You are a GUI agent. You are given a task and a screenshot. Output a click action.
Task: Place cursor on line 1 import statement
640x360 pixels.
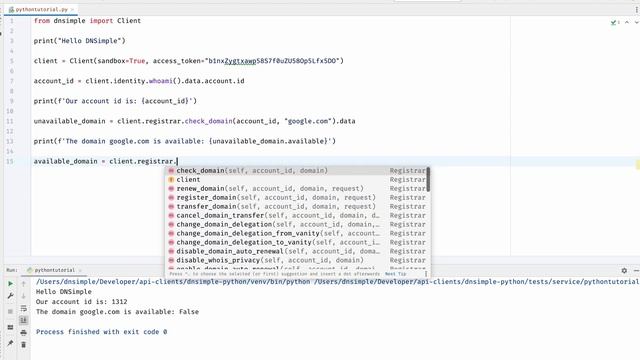point(87,21)
